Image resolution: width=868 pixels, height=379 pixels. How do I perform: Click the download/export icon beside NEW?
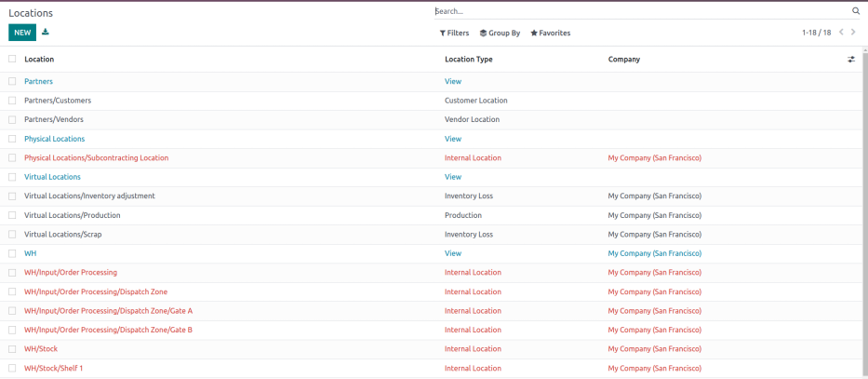[x=46, y=33]
